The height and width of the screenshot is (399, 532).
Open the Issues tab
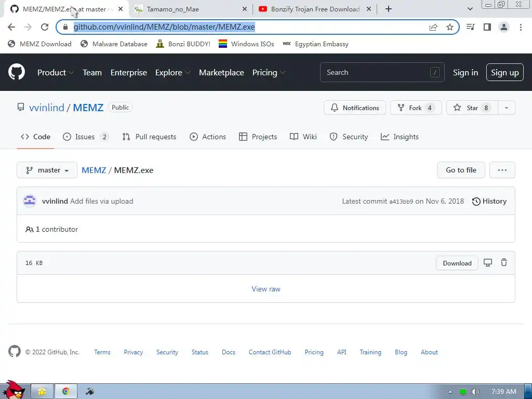[x=85, y=137]
